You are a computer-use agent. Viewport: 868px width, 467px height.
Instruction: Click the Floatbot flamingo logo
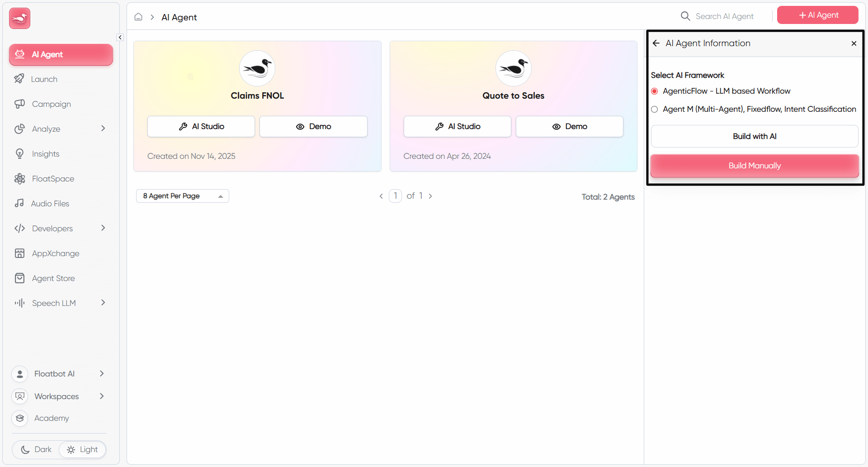[19, 19]
